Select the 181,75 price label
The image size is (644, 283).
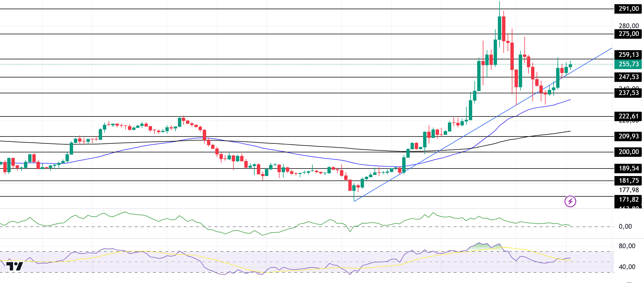(628, 181)
